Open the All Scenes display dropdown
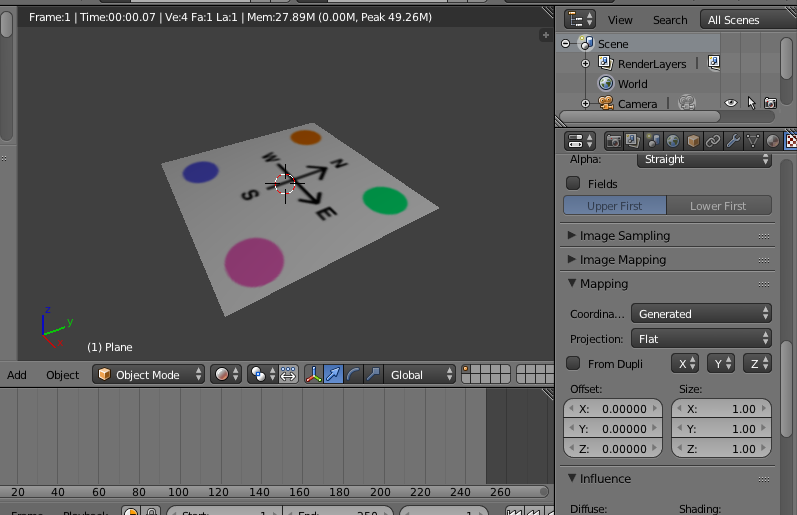This screenshot has width=797, height=515. tap(748, 20)
